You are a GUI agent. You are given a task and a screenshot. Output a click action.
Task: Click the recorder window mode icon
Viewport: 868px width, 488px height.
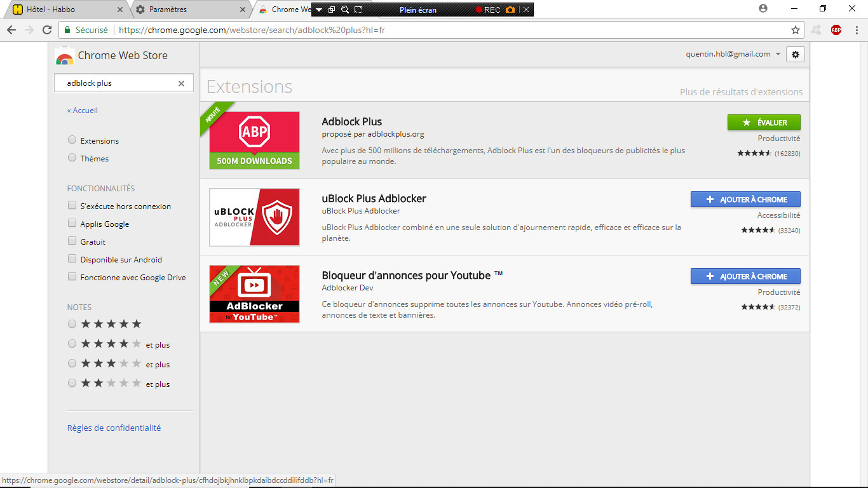click(x=332, y=10)
